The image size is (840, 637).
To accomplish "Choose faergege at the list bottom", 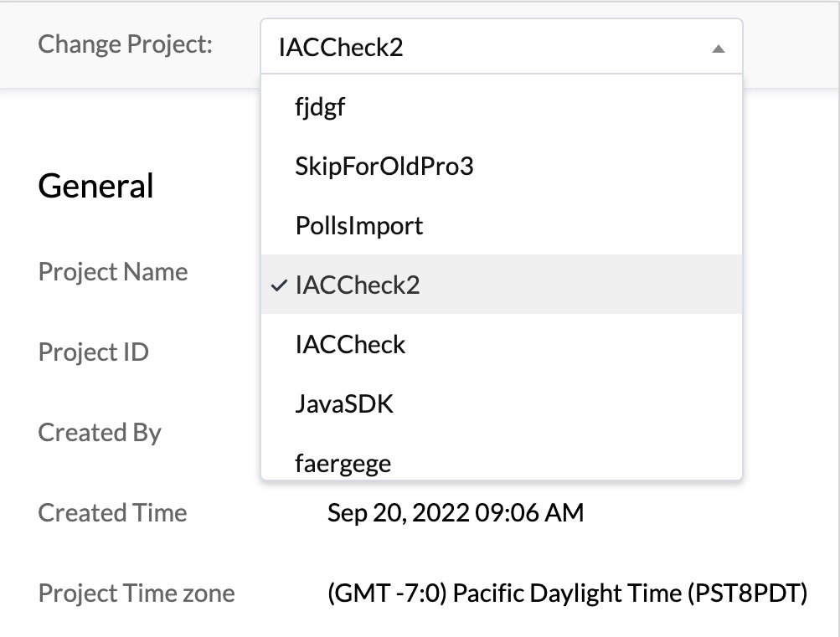I will [343, 463].
